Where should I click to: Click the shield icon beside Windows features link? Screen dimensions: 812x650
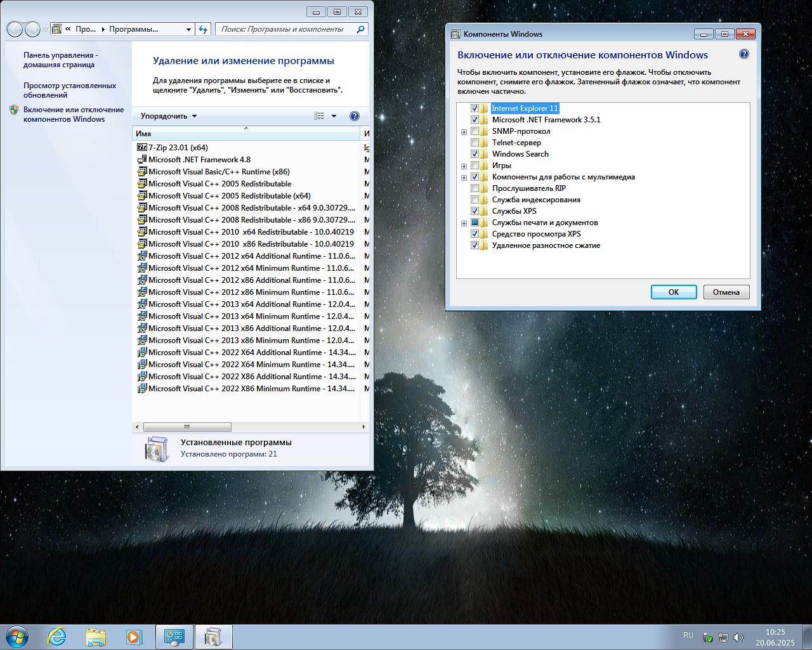tap(14, 110)
